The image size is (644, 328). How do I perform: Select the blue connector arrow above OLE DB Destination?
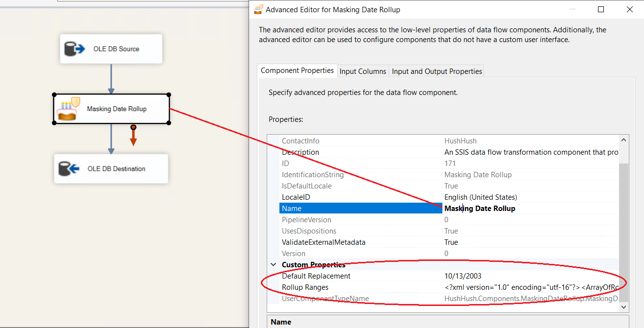click(x=111, y=139)
